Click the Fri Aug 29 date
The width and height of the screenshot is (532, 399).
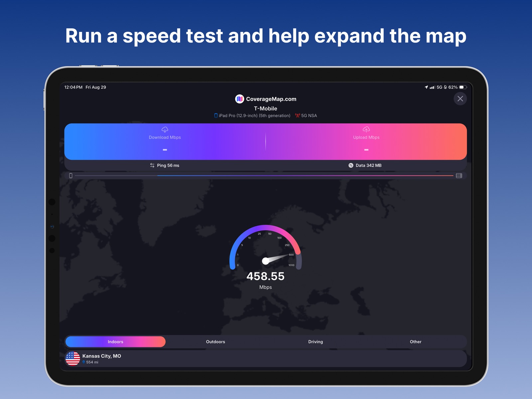[x=96, y=87]
